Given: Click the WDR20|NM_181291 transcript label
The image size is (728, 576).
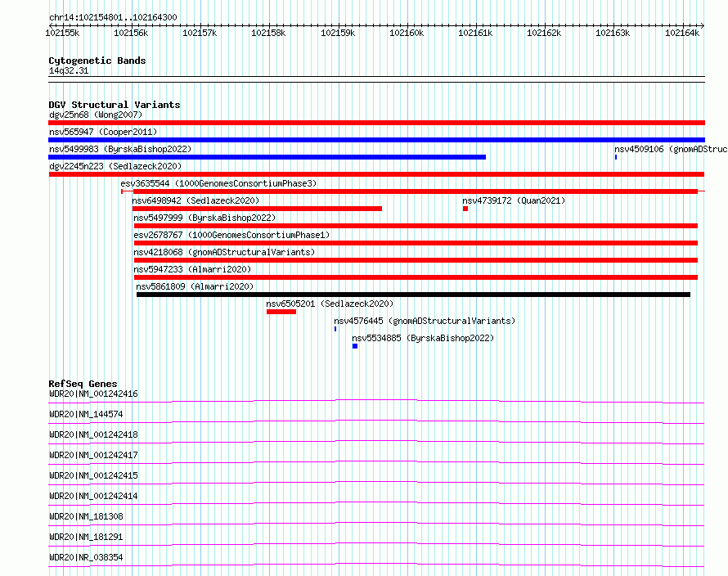Looking at the screenshot, I should tap(86, 537).
